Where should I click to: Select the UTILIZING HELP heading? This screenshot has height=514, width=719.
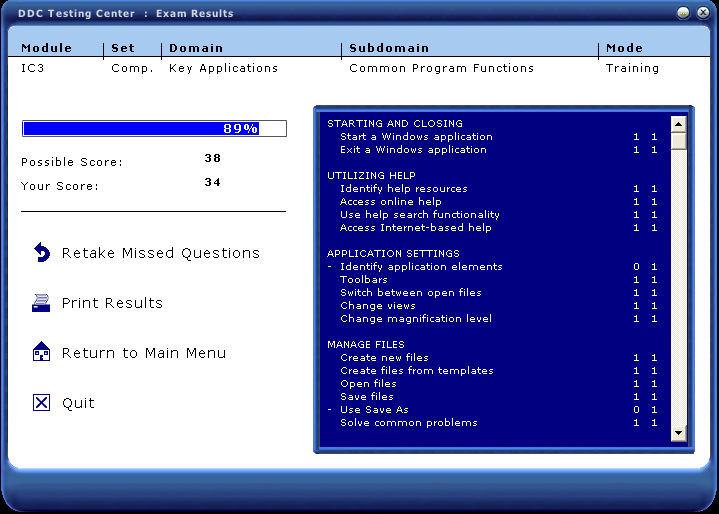click(371, 176)
